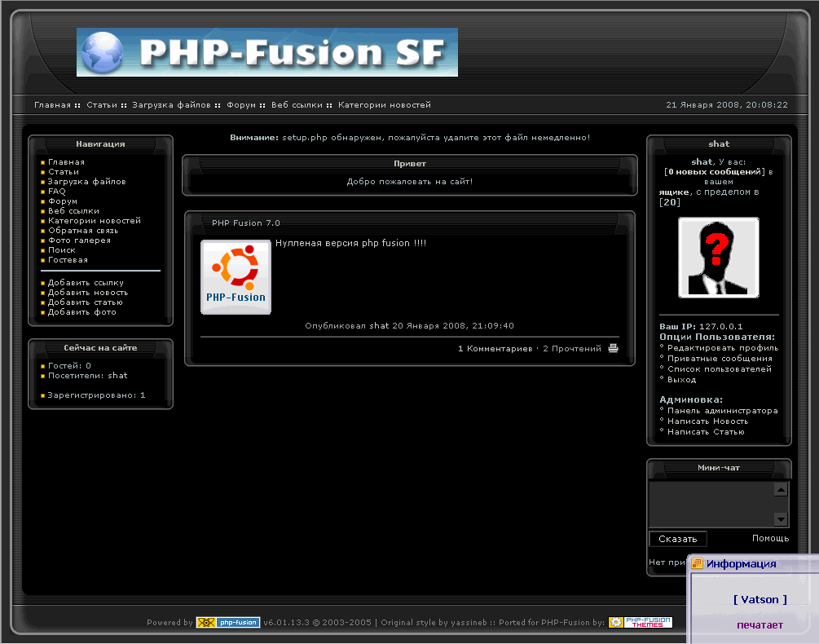The image size is (819, 644).
Task: Click shat's question mark avatar image
Action: 718,258
